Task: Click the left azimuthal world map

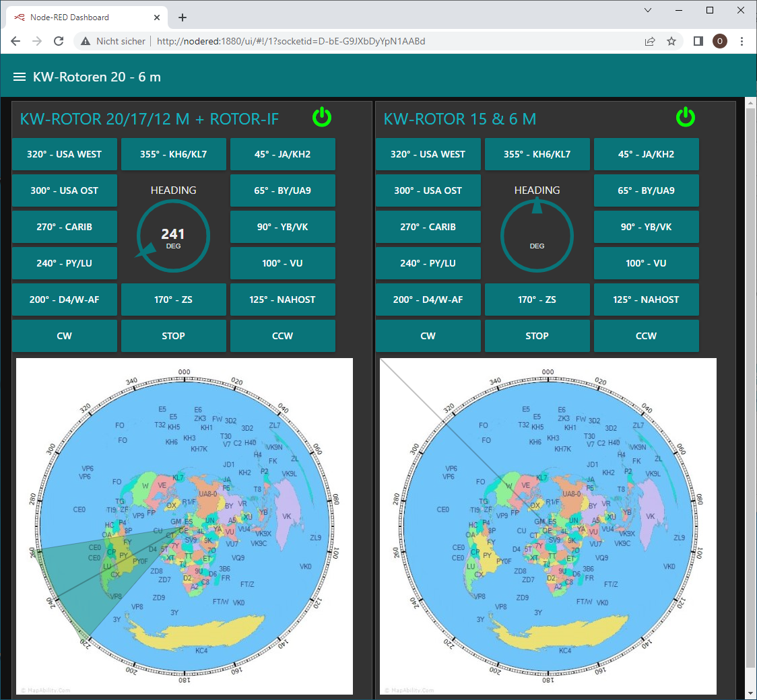Action: [x=185, y=526]
